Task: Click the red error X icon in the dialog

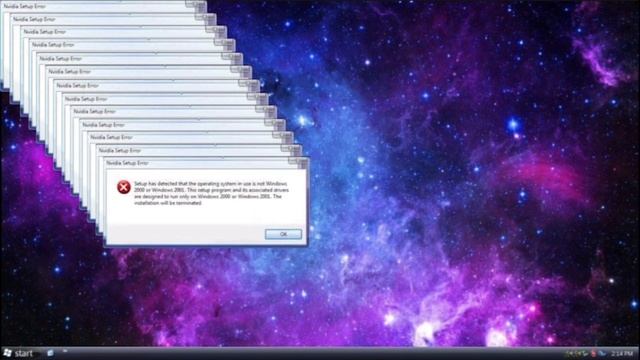Action: point(124,187)
